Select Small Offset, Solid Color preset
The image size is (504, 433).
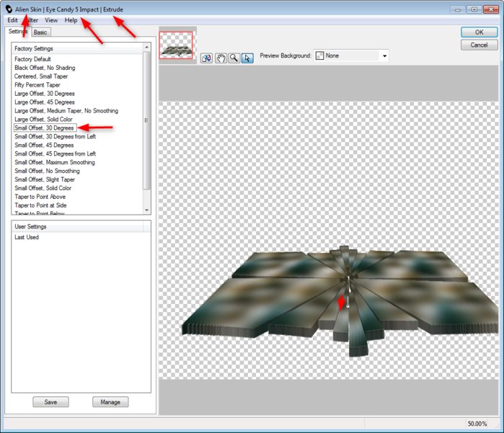[x=43, y=188]
